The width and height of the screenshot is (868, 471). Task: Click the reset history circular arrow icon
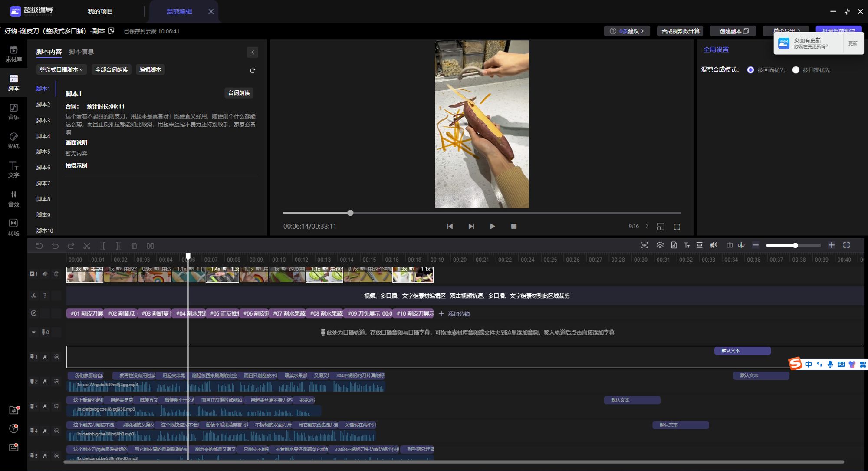click(39, 246)
